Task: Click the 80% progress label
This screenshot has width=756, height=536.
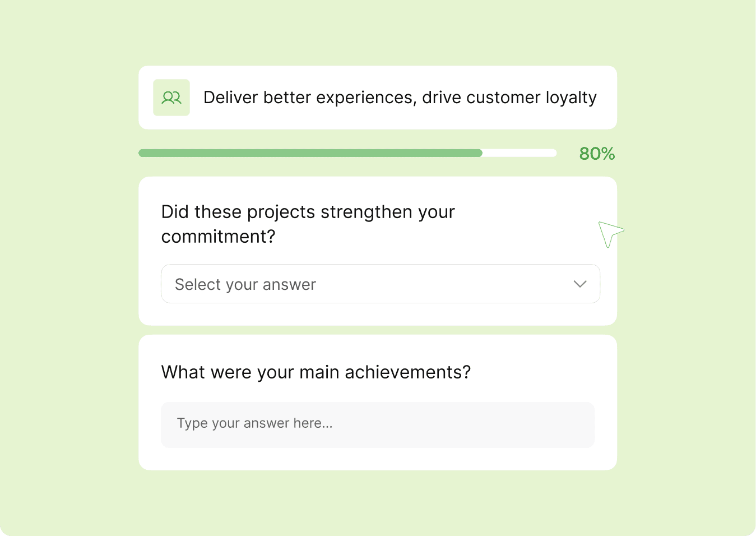Action: (597, 154)
